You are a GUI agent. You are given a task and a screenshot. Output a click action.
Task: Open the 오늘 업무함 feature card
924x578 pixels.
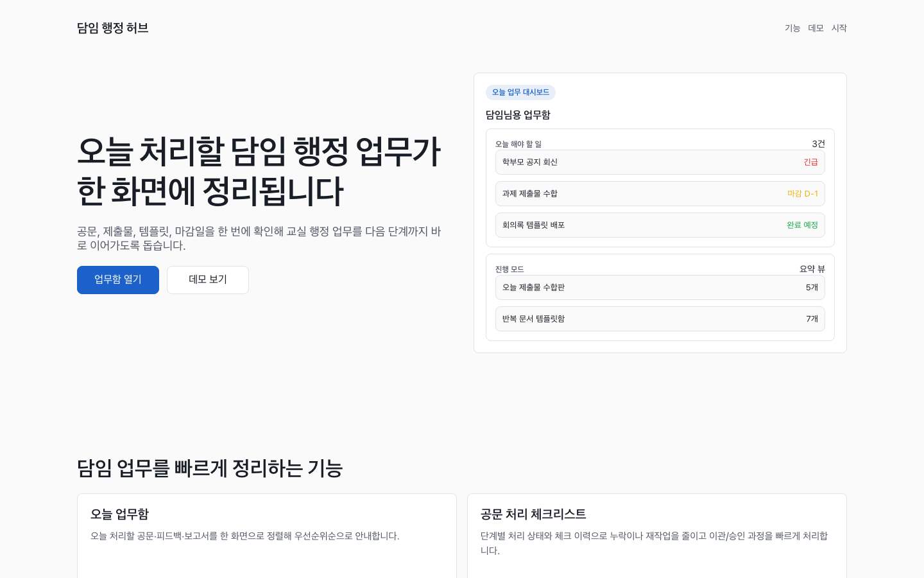pos(267,536)
